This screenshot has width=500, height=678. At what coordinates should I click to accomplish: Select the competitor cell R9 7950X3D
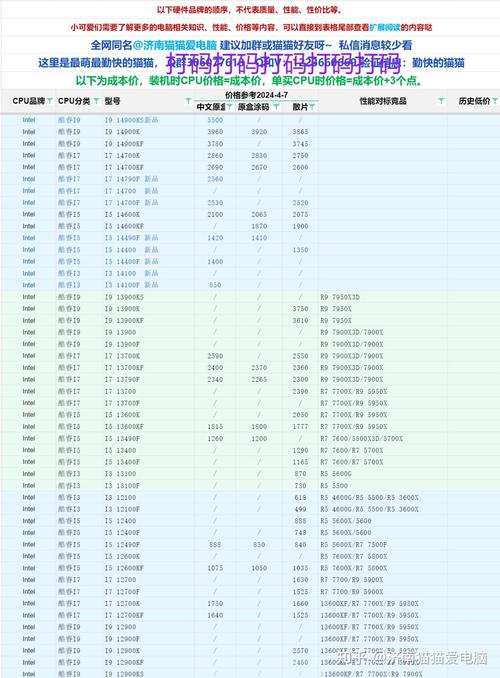coord(340,297)
